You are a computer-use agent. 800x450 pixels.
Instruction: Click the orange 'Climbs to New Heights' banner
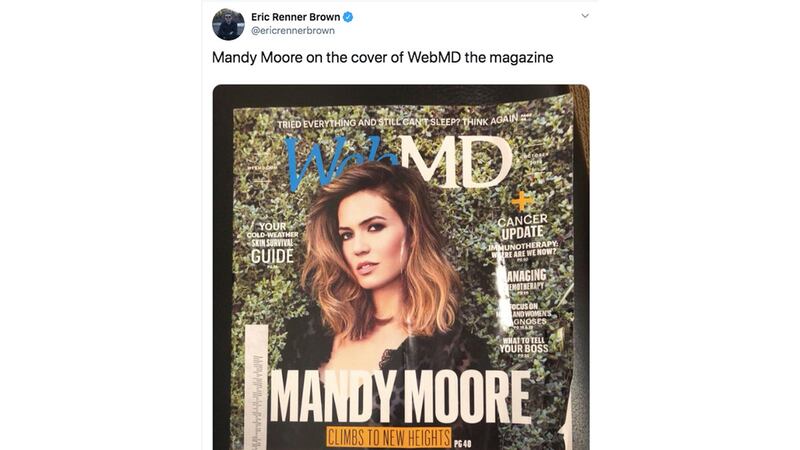pyautogui.click(x=389, y=438)
